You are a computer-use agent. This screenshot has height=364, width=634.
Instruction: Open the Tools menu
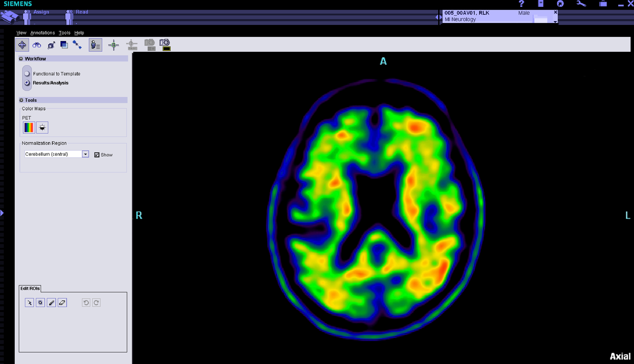click(x=64, y=33)
